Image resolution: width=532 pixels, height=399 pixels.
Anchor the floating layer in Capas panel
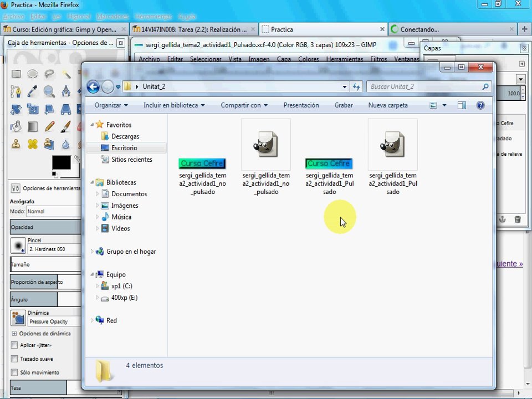coord(503,219)
